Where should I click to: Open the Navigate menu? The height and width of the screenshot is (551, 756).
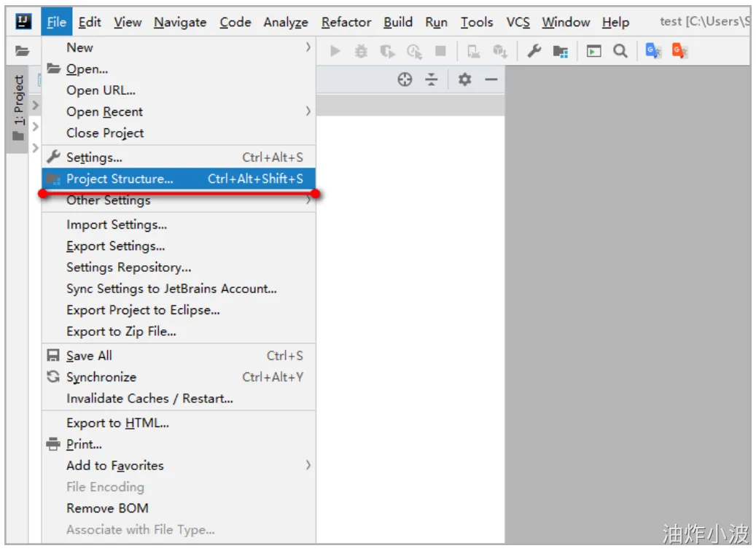click(180, 22)
